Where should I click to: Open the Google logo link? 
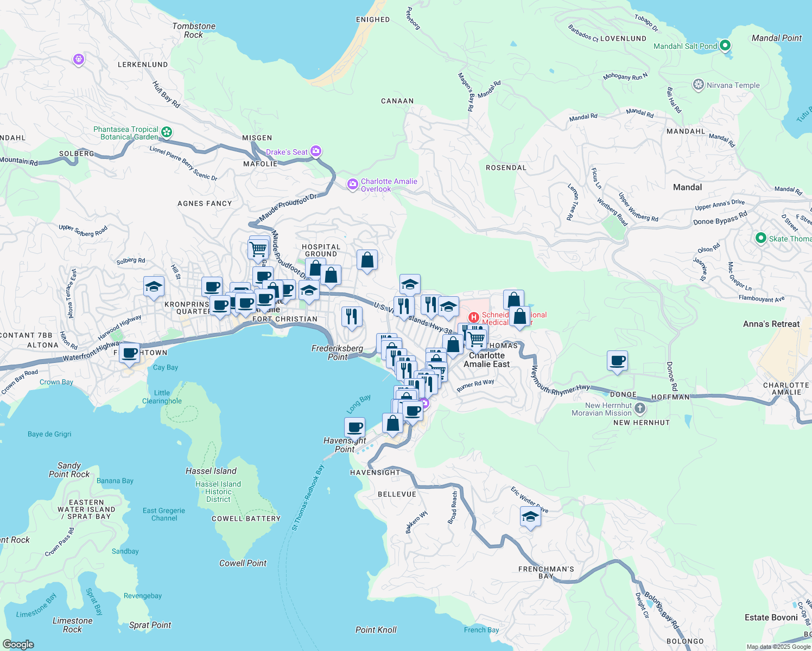click(17, 644)
